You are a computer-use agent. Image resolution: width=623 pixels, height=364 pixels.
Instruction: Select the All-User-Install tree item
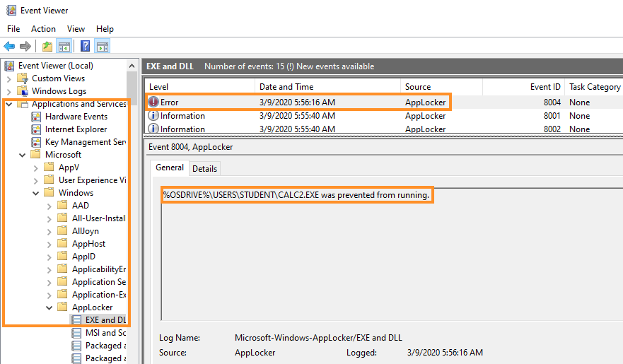[x=98, y=218]
